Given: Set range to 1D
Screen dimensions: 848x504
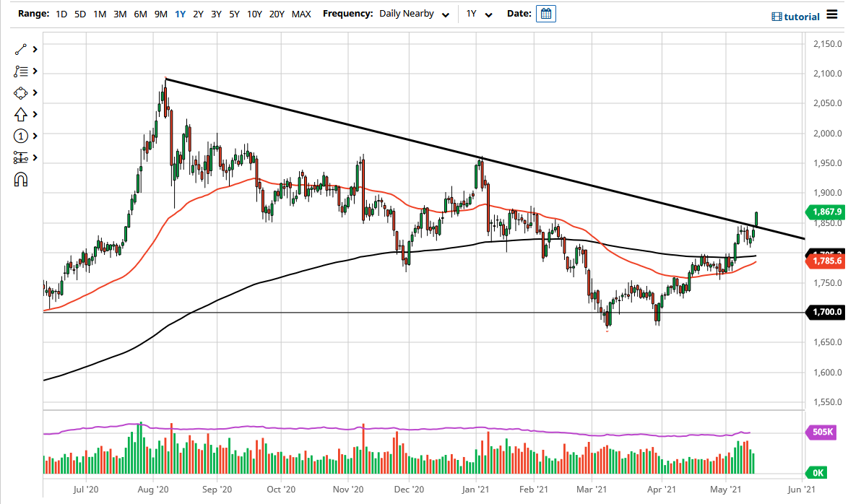Looking at the screenshot, I should pyautogui.click(x=61, y=14).
